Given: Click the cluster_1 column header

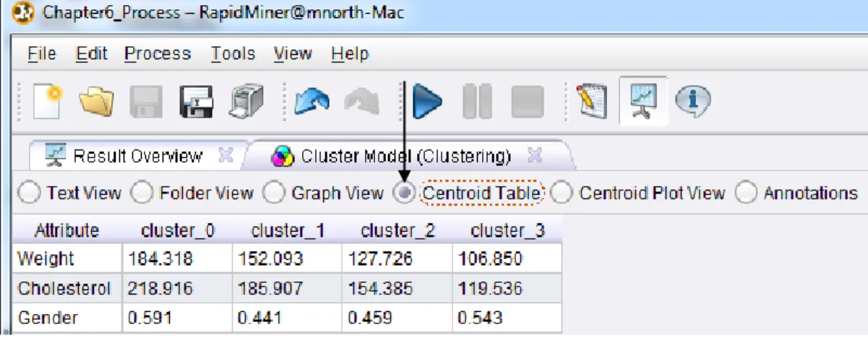Looking at the screenshot, I should pyautogui.click(x=288, y=231).
